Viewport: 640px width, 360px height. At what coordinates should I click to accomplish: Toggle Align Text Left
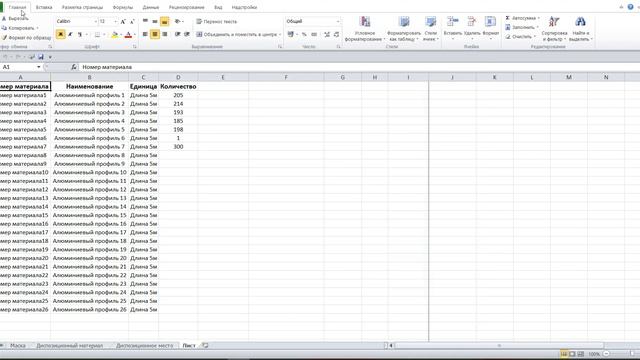(x=145, y=34)
